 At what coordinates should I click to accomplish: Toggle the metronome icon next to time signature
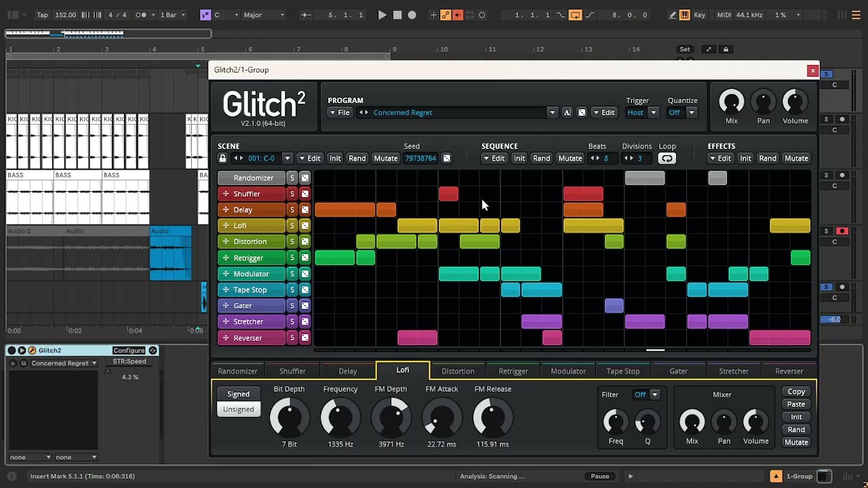click(142, 15)
